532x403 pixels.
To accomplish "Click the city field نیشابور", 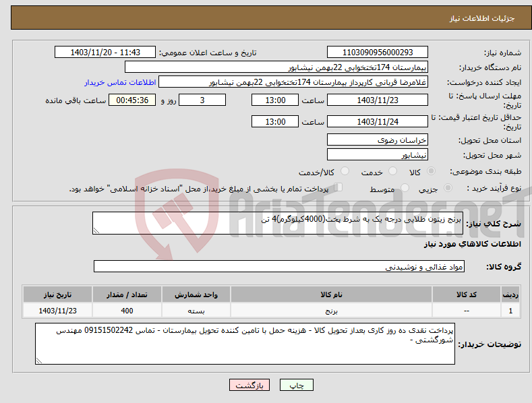I will [x=378, y=155].
